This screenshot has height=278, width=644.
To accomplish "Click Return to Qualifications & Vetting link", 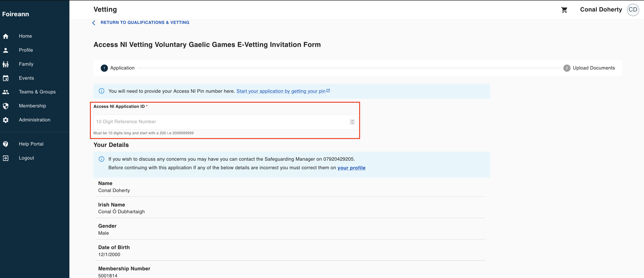I will [145, 23].
